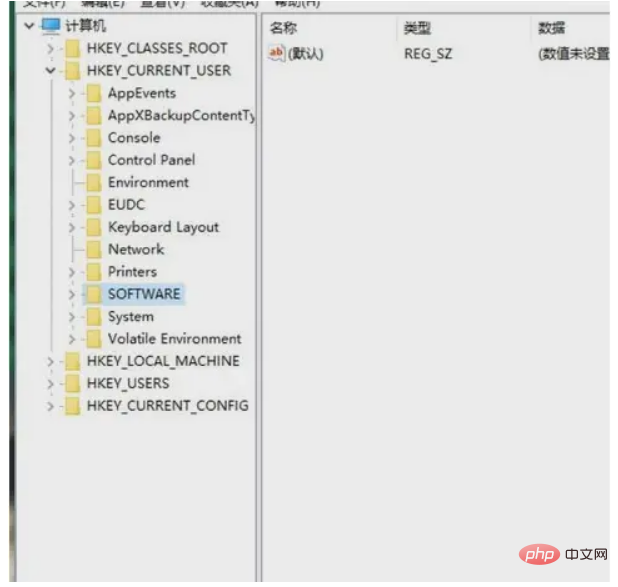Select the AppXBackupContentType key label
Viewport: 618px width, 587px height.
(181, 116)
